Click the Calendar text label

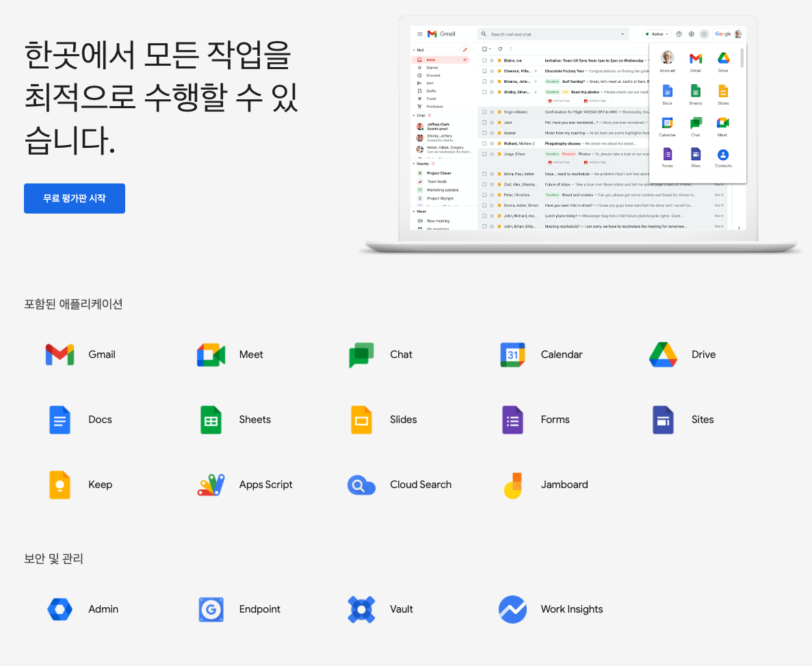(562, 355)
